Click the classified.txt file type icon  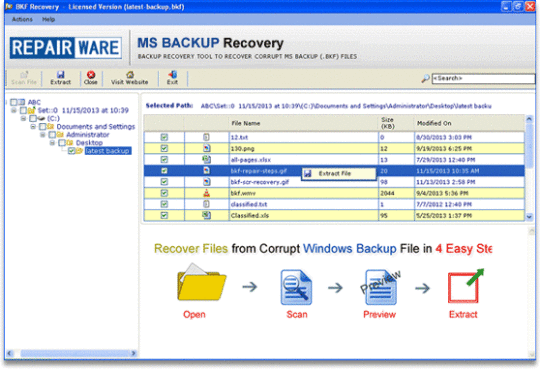click(206, 204)
